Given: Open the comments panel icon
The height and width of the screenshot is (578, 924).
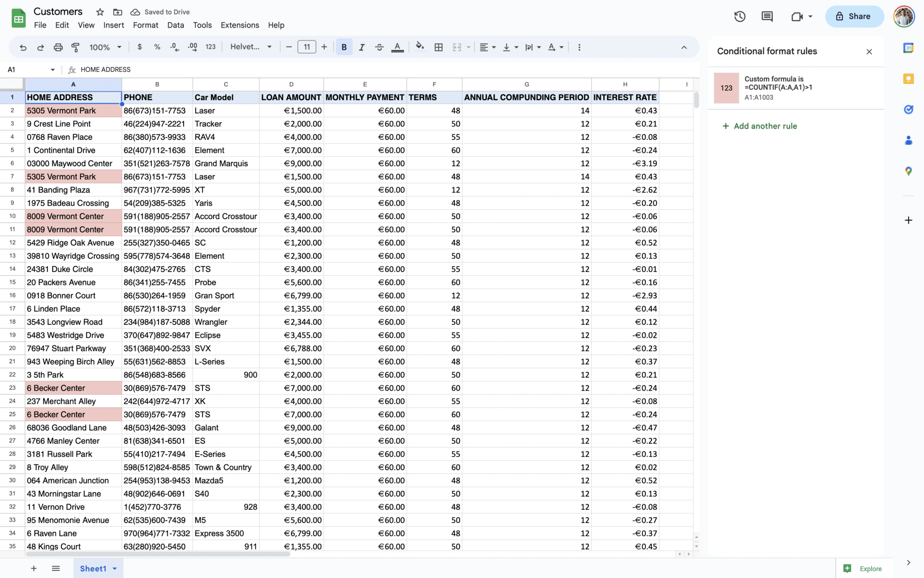Looking at the screenshot, I should tap(767, 17).
